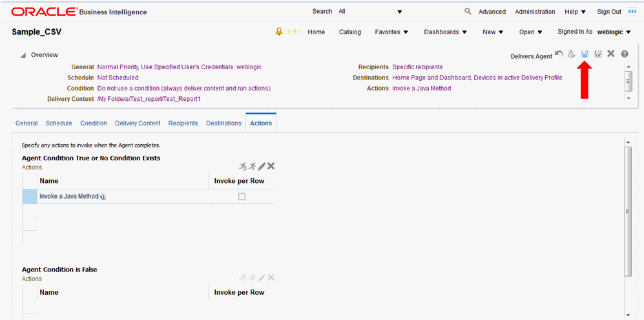This screenshot has width=644, height=320.
Task: Click the blue dots icon next to Sign Out
Action: pyautogui.click(x=632, y=12)
